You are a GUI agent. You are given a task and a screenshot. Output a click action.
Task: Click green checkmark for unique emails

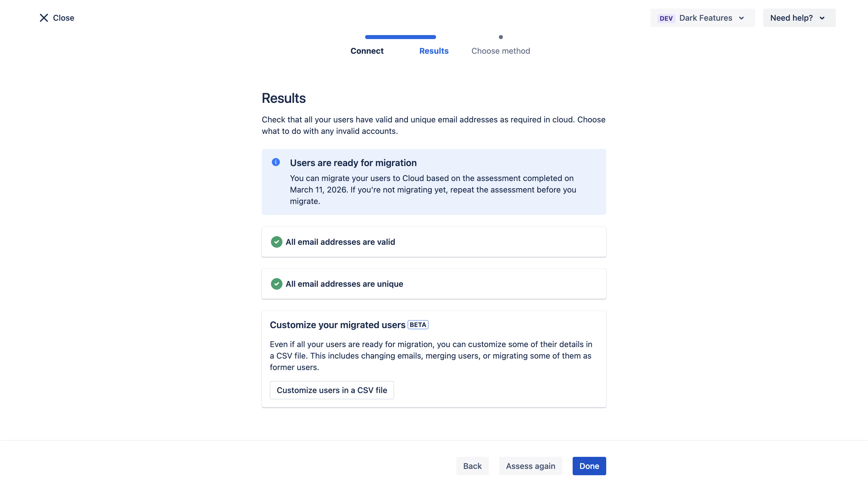[276, 284]
